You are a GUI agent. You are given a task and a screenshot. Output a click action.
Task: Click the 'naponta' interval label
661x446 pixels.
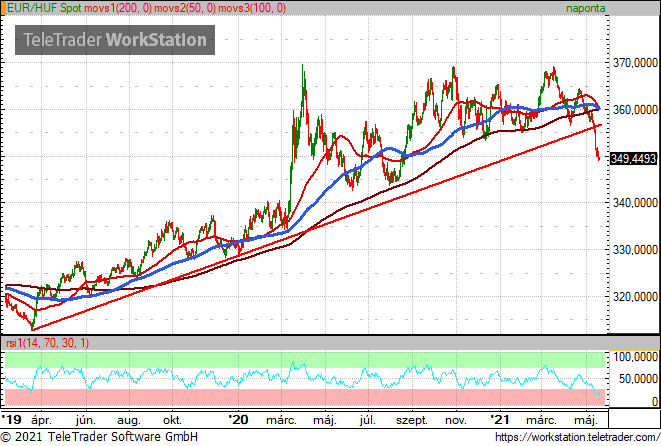point(586,8)
